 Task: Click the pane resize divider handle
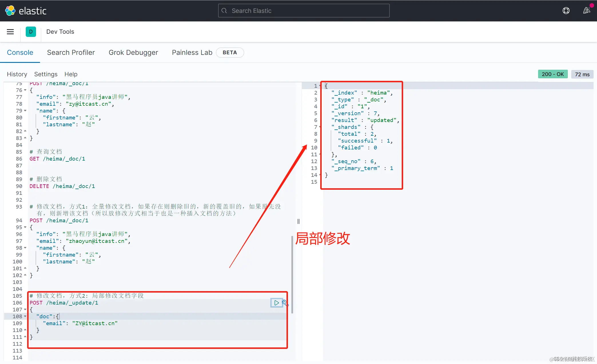click(298, 221)
